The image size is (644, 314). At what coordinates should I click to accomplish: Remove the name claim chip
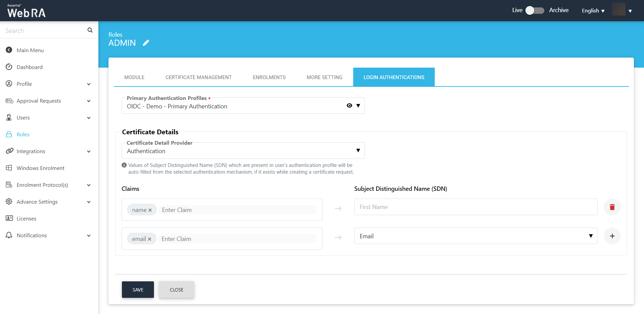(x=150, y=210)
